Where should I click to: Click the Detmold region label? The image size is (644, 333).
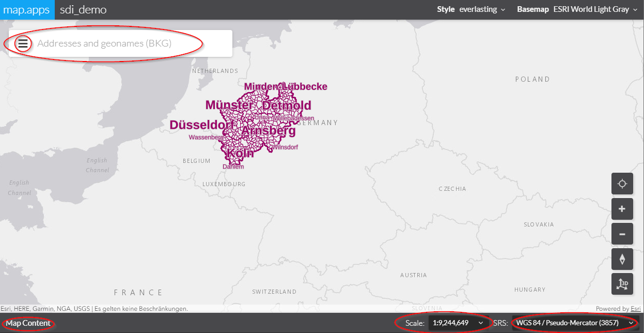(287, 106)
